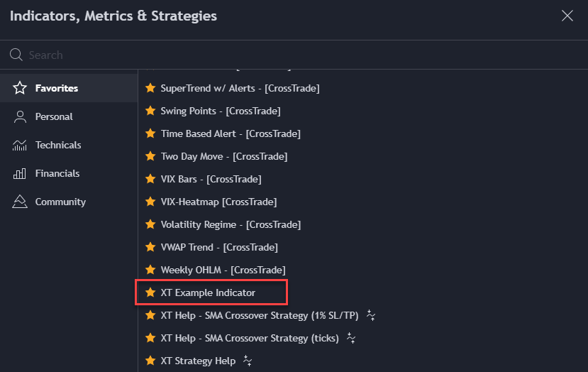Click the search magnifier icon
The image size is (588, 372).
pyautogui.click(x=16, y=55)
